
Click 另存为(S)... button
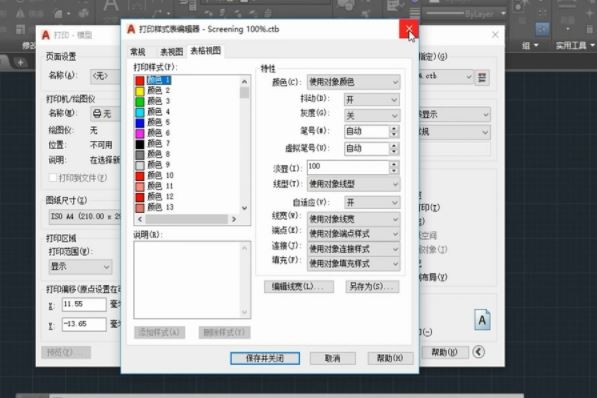pyautogui.click(x=372, y=287)
